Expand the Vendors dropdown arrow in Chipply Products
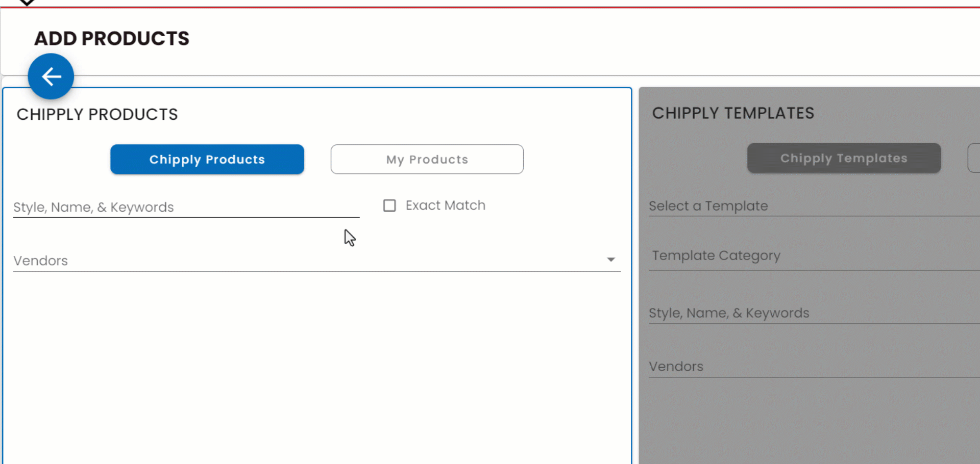 pos(610,260)
